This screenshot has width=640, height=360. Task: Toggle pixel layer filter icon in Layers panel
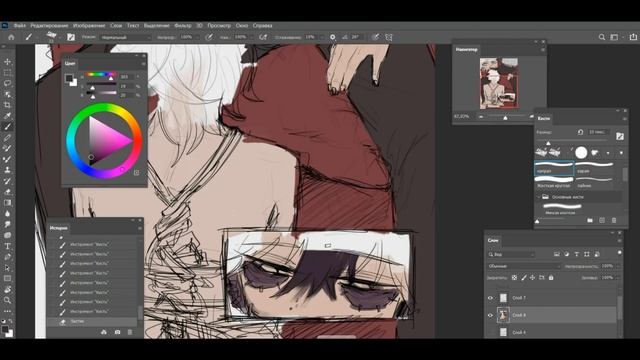pyautogui.click(x=557, y=254)
